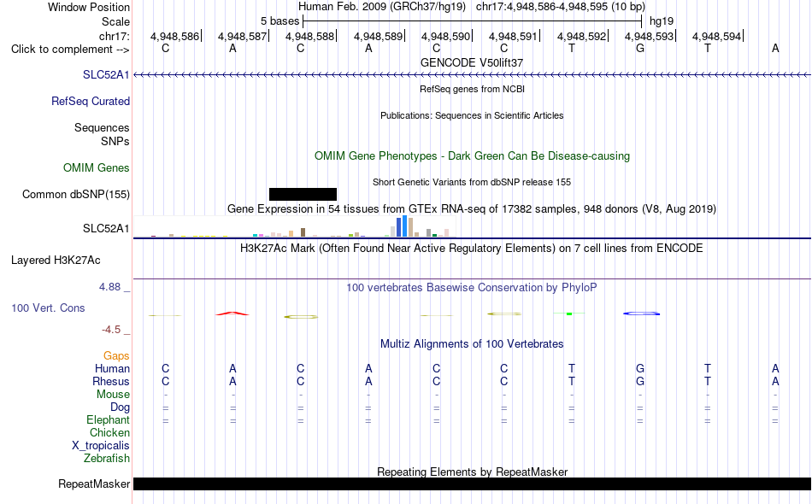Click the Zebrafish species label
Viewport: 812px width, 504px height.
[107, 459]
